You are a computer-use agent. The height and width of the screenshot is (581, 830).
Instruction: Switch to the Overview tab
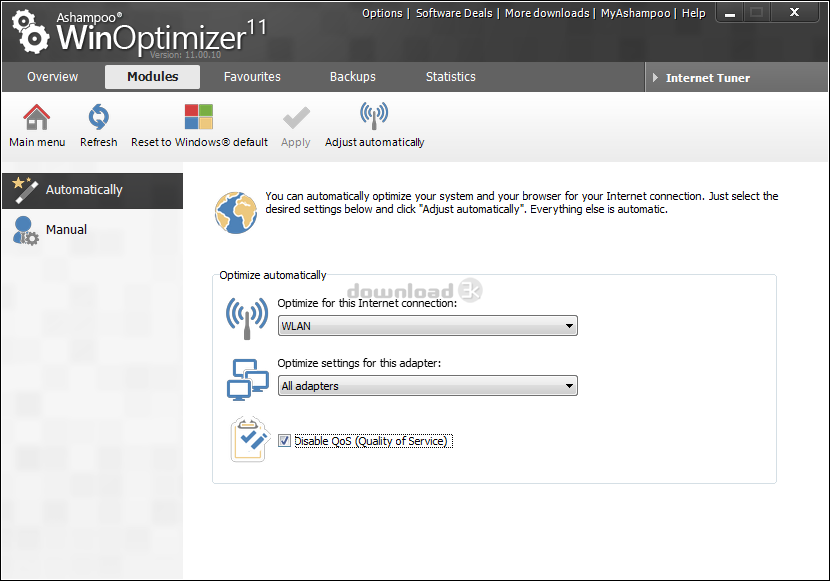click(x=52, y=77)
